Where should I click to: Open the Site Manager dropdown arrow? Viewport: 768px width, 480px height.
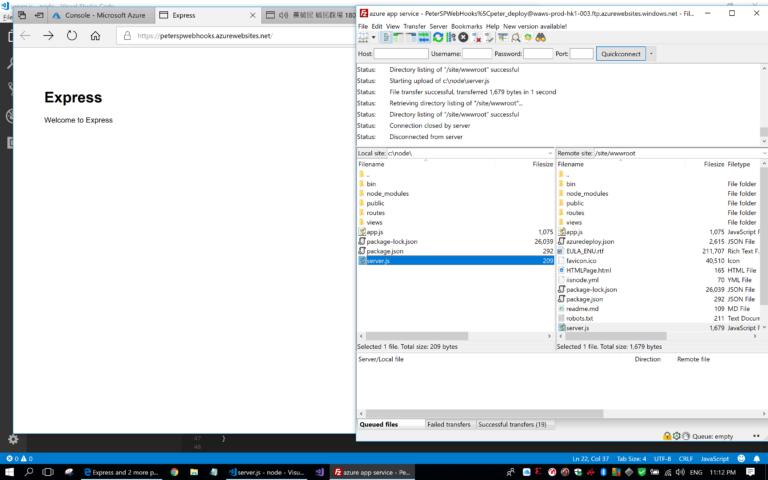(373, 37)
